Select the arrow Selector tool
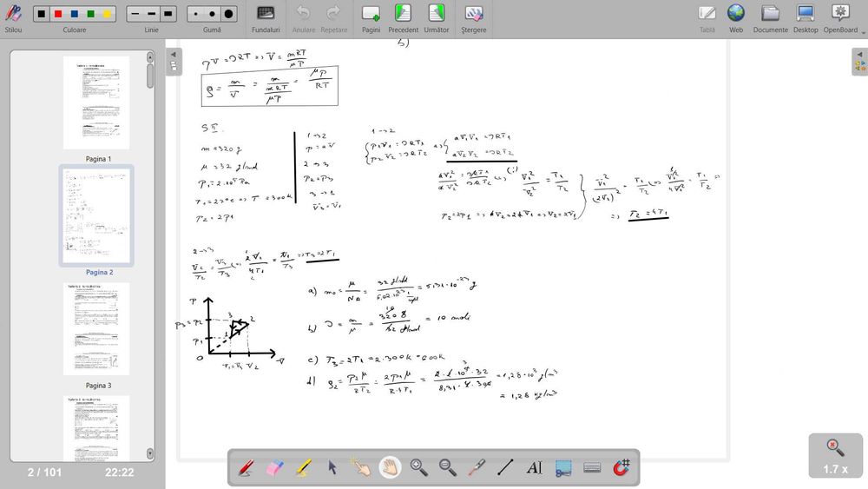The height and width of the screenshot is (489, 868). (x=332, y=468)
